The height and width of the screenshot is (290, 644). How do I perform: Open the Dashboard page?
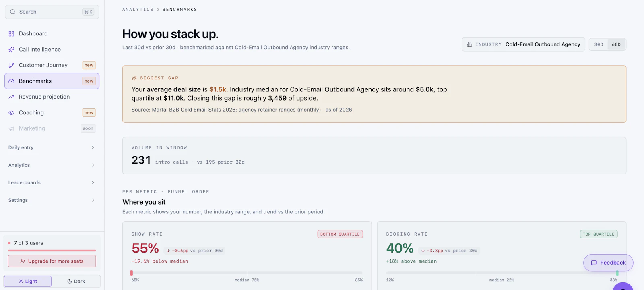[x=52, y=34]
